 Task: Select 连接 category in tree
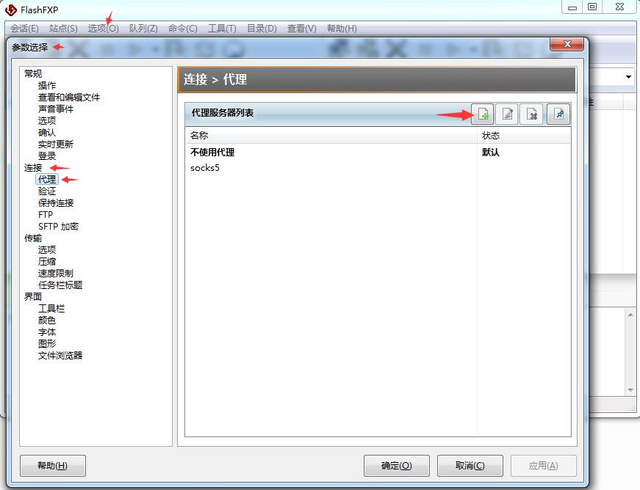(x=33, y=168)
